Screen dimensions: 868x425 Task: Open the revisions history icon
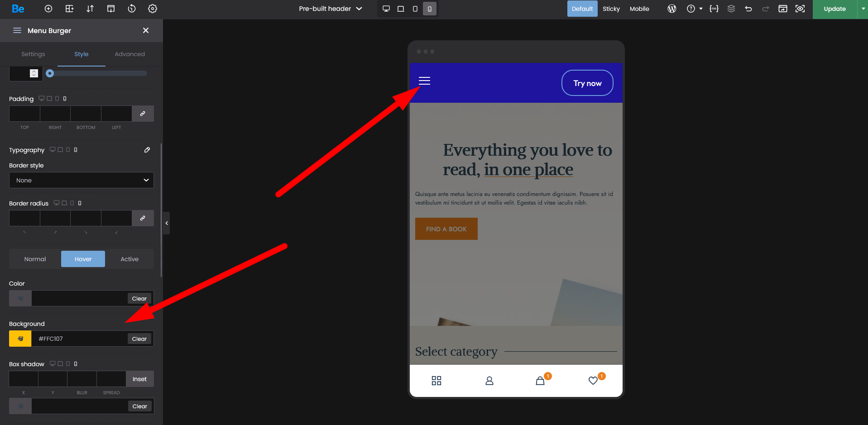pos(132,9)
